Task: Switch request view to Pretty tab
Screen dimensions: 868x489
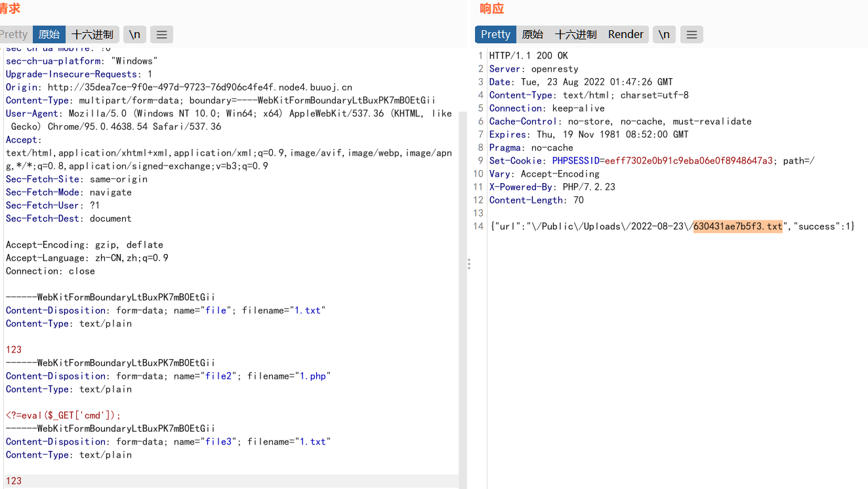Action: (x=14, y=35)
